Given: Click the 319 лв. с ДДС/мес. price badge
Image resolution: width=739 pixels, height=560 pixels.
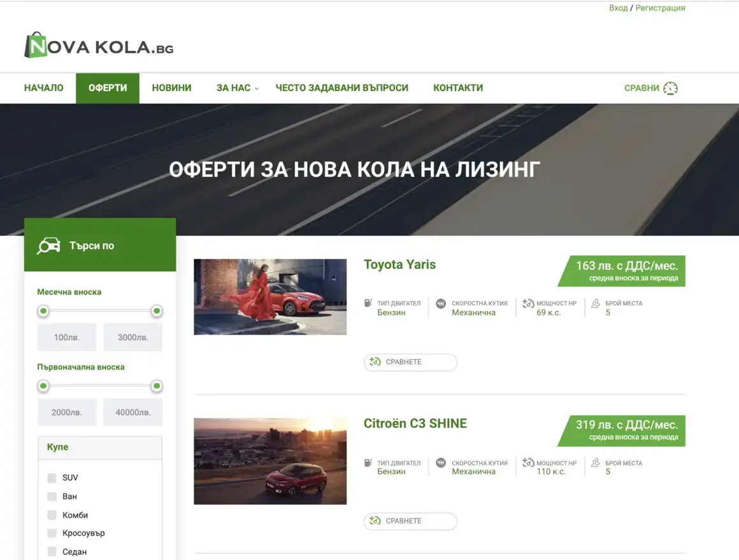Looking at the screenshot, I should pyautogui.click(x=622, y=431).
